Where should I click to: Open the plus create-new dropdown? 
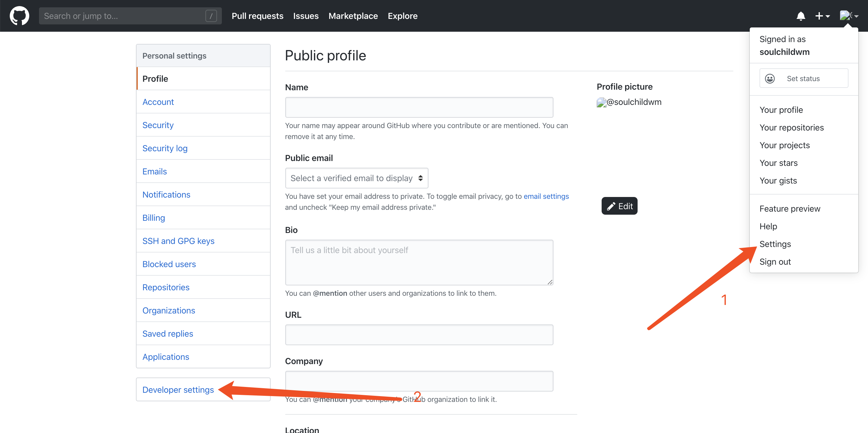click(822, 16)
